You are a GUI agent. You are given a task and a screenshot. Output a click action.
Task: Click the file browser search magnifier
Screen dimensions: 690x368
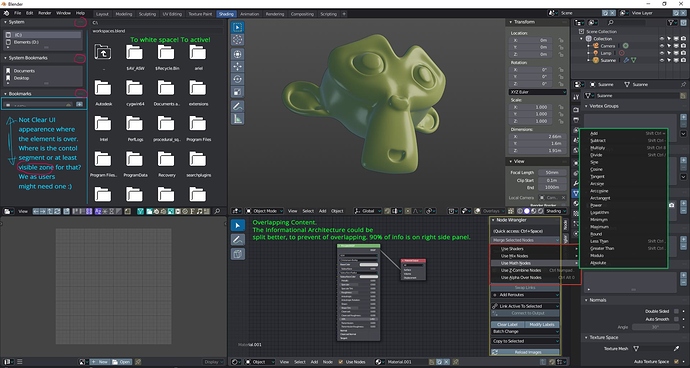click(217, 212)
